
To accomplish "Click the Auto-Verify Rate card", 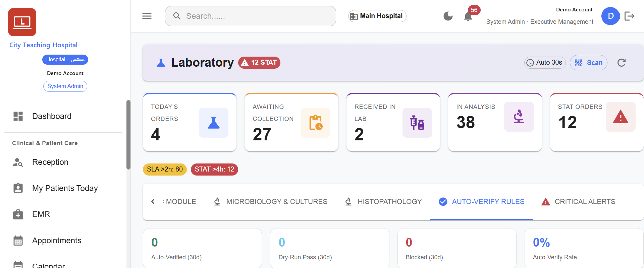I will [584, 248].
